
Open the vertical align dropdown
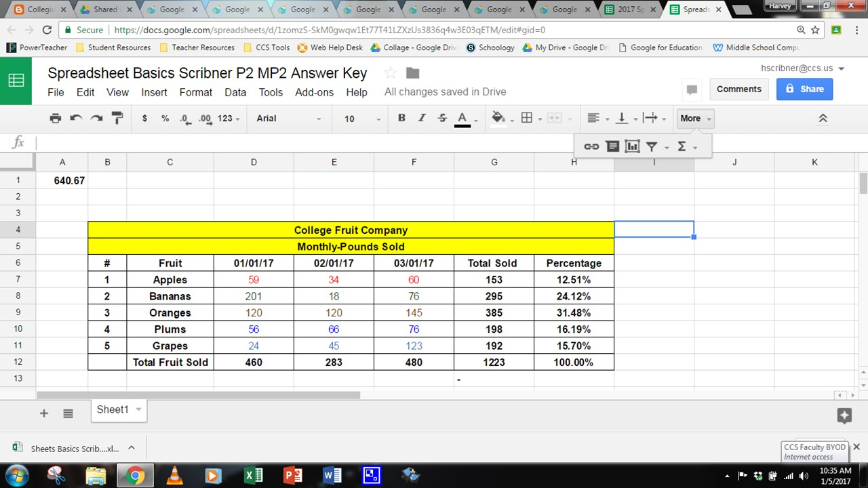click(x=626, y=119)
